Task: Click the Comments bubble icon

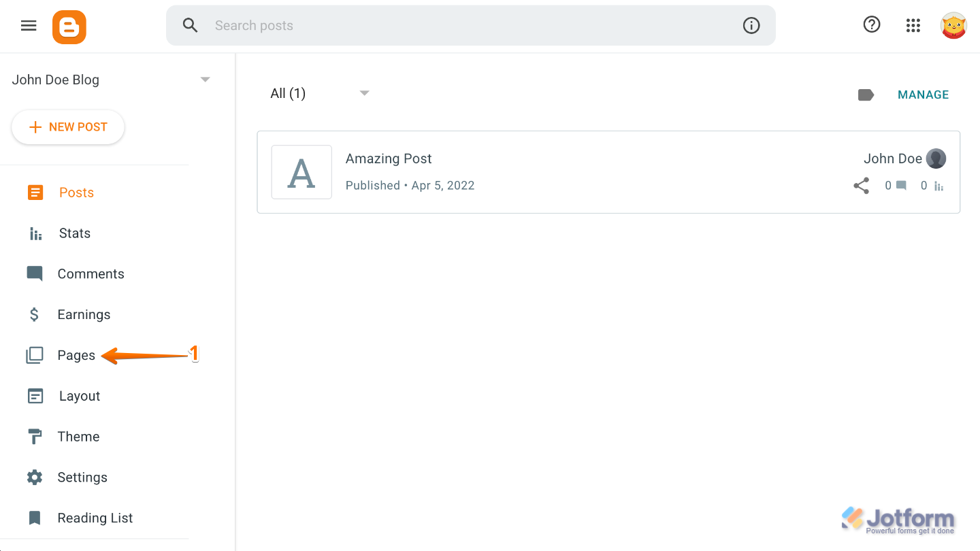Action: coord(35,274)
